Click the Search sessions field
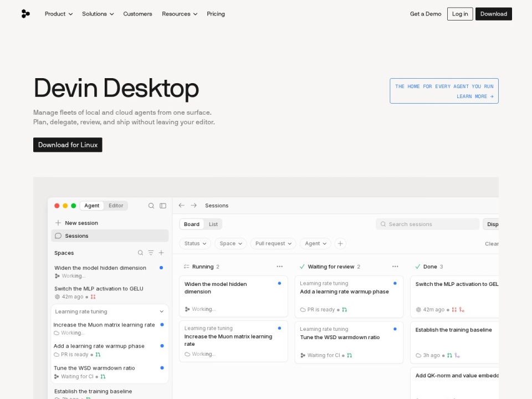This screenshot has height=399, width=532. [x=427, y=224]
